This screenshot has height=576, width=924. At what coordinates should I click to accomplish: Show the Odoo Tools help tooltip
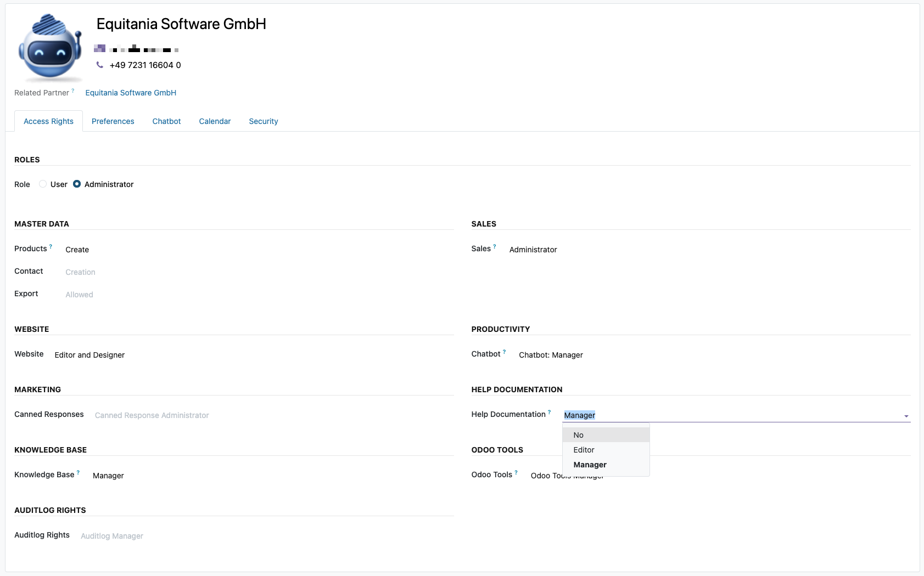pos(516,472)
